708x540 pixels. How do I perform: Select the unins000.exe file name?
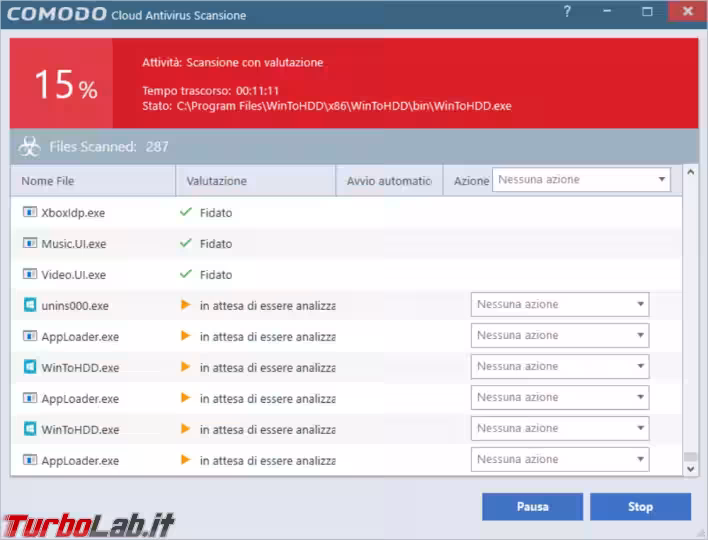[x=75, y=306]
